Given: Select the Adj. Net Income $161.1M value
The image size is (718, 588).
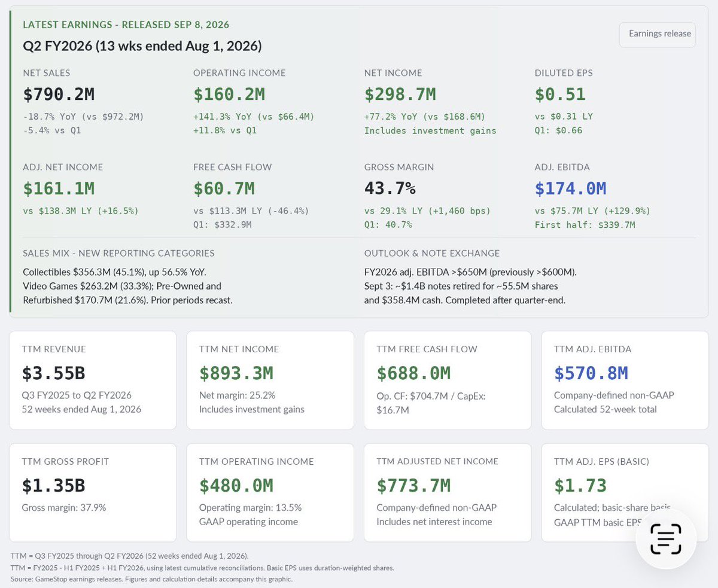Looking at the screenshot, I should (59, 188).
